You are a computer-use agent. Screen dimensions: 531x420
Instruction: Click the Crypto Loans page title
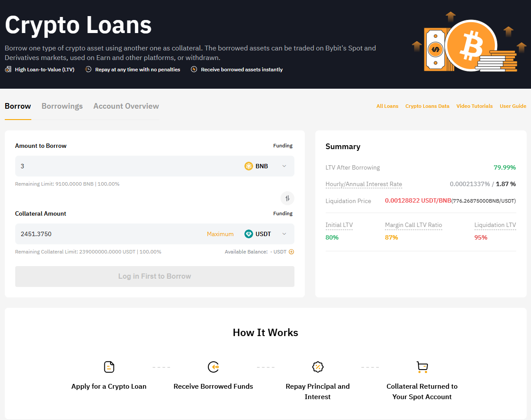[x=78, y=25]
